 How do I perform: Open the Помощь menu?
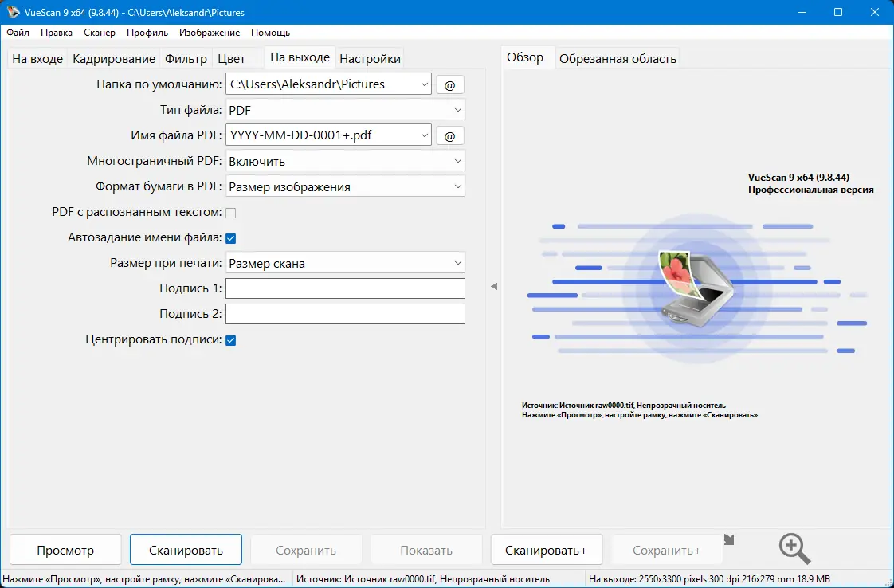270,33
